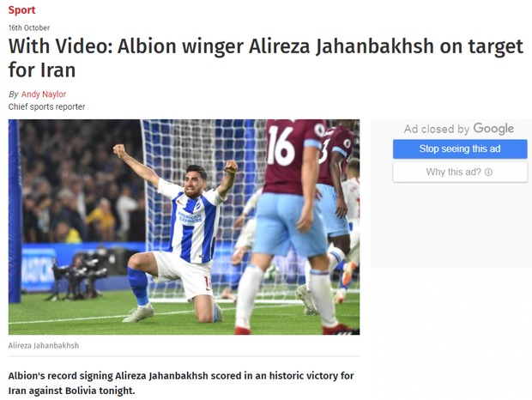This screenshot has width=532, height=400.
Task: Click the Chief sports reporter subtitle
Action: tap(46, 107)
